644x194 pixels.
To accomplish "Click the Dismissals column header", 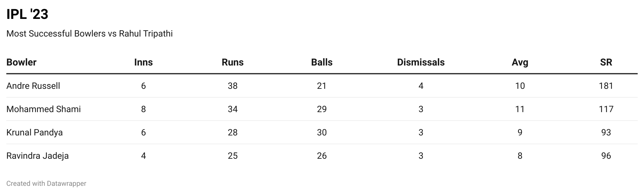I will tap(420, 62).
